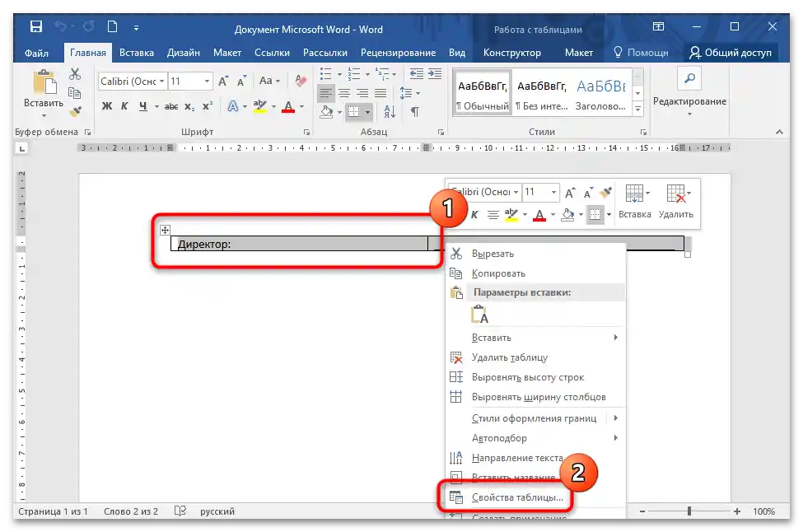Select the Format Painter brush in ribbon

point(76,111)
